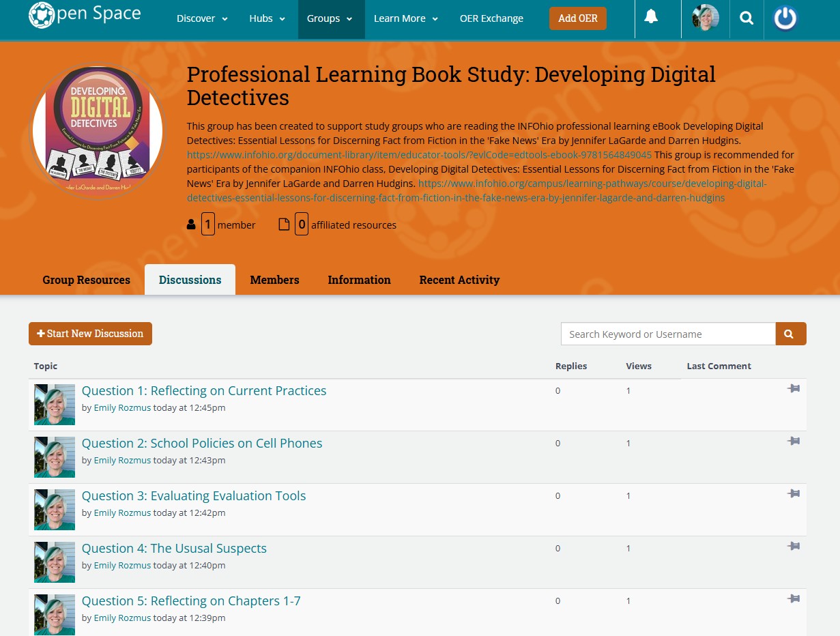Pin the Question 3 discussion
Image resolution: width=840 pixels, height=636 pixels.
click(x=793, y=493)
